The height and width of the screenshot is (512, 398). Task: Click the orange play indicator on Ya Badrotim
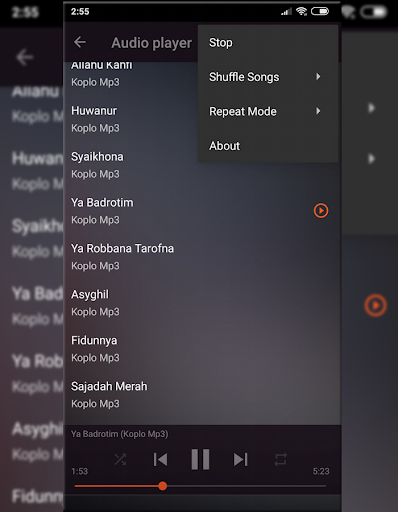[321, 211]
